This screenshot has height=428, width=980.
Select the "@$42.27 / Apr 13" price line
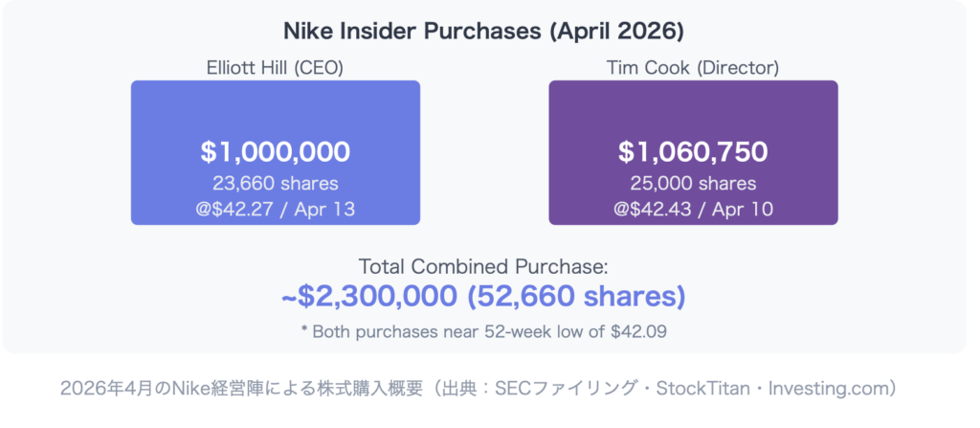(275, 209)
